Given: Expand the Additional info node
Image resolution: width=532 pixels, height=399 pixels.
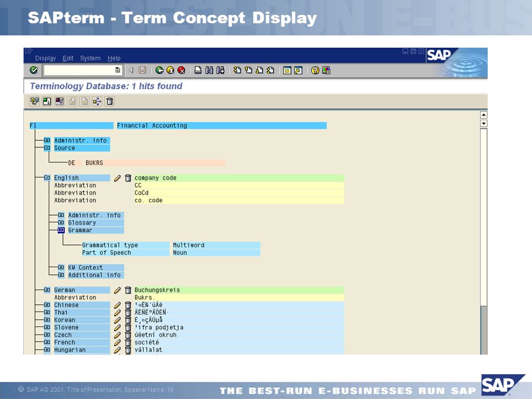Looking at the screenshot, I should (x=61, y=274).
